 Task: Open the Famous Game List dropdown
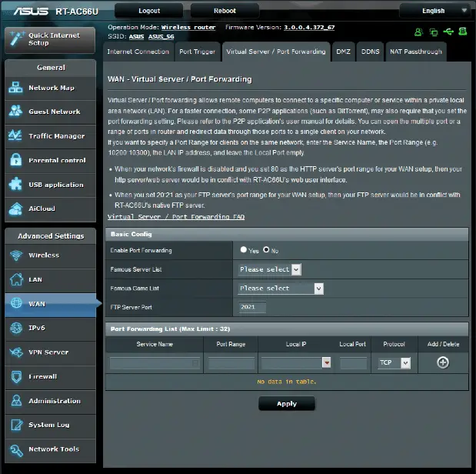[x=281, y=289]
